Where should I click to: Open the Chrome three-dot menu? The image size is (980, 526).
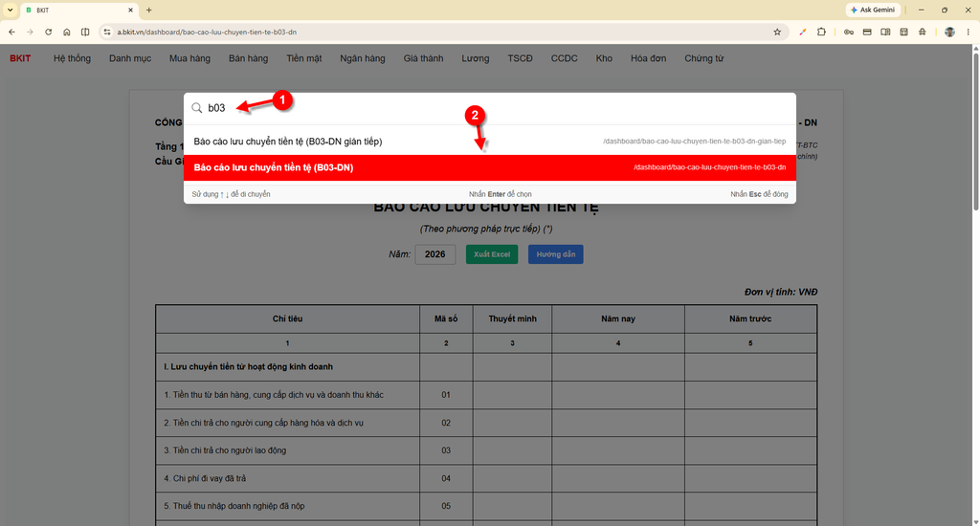[969, 32]
